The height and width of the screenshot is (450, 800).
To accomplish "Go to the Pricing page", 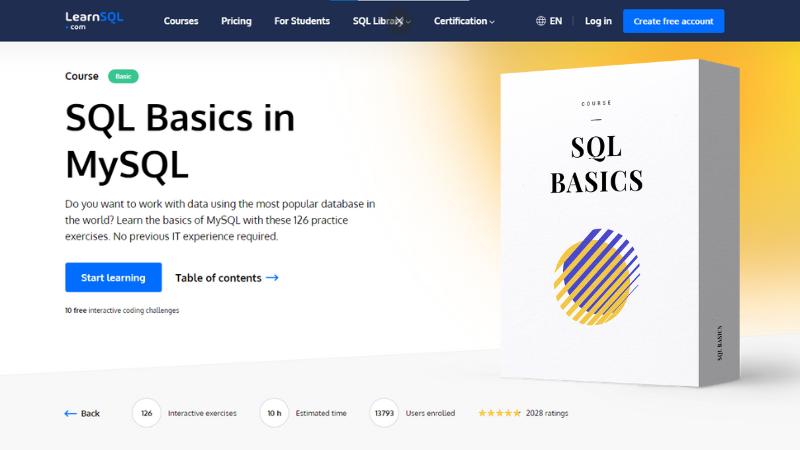I will (236, 21).
